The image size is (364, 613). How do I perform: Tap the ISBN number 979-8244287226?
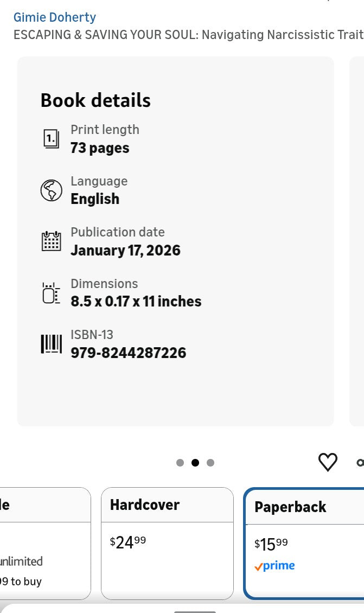[129, 353]
